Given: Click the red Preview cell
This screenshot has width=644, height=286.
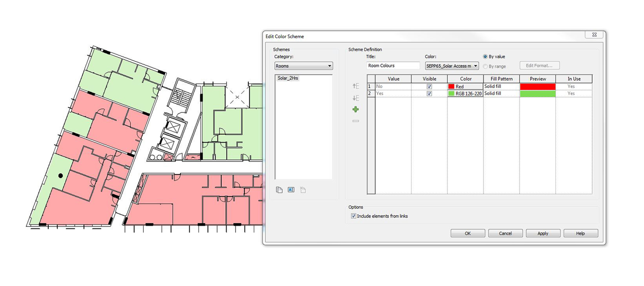Looking at the screenshot, I should click(538, 87).
